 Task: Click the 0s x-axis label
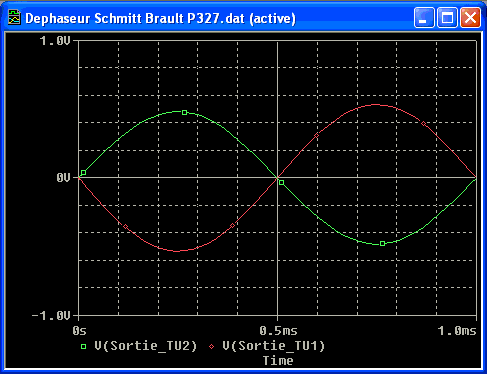pyautogui.click(x=79, y=331)
